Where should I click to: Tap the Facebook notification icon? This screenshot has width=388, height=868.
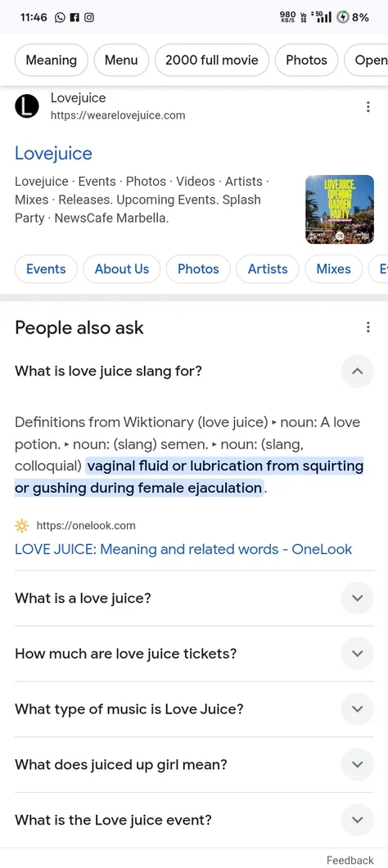point(74,17)
